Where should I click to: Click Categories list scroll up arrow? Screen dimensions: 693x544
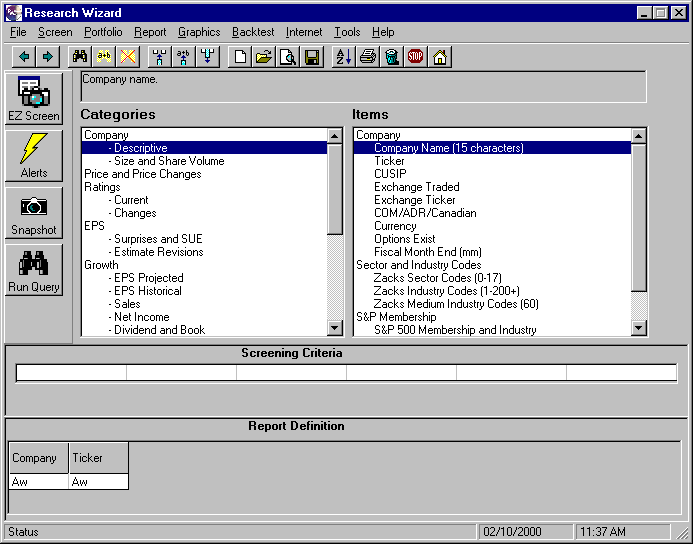(335, 136)
